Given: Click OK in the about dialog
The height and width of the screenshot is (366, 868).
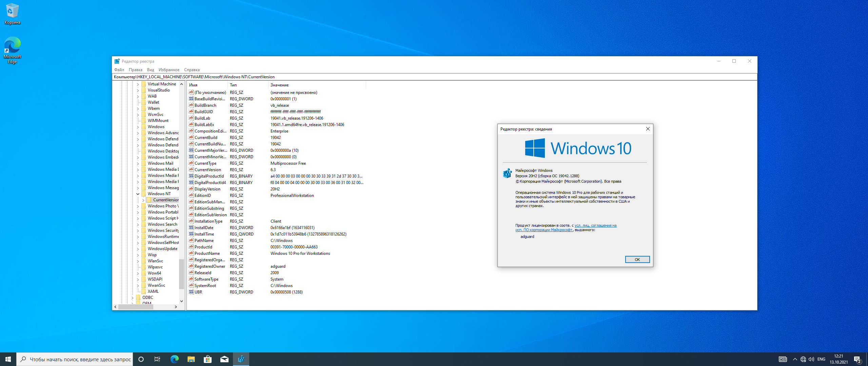Looking at the screenshot, I should 637,260.
